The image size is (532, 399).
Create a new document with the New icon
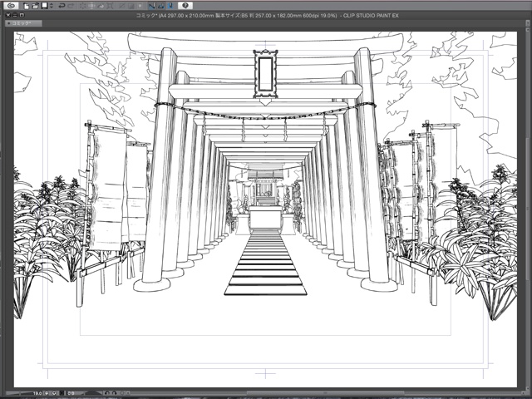(26, 6)
